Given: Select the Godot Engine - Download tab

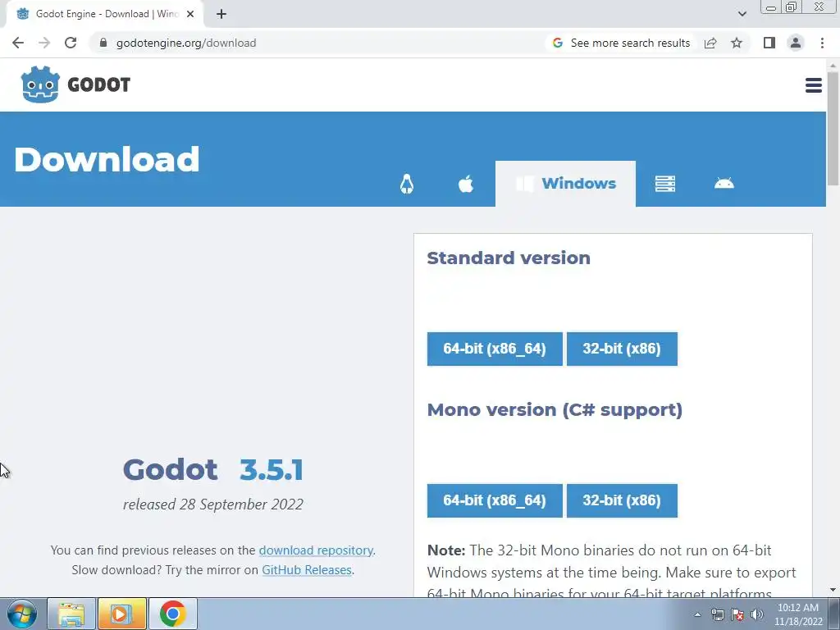Looking at the screenshot, I should tap(105, 15).
